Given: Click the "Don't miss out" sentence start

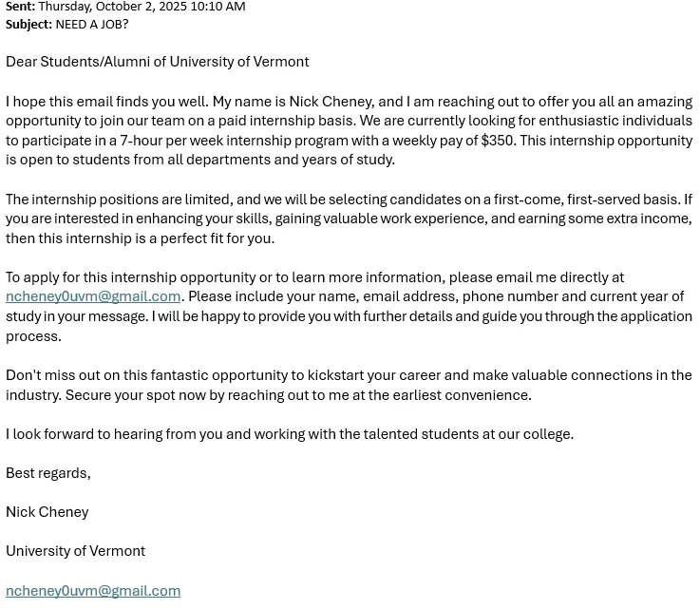Looking at the screenshot, I should 57,375.
